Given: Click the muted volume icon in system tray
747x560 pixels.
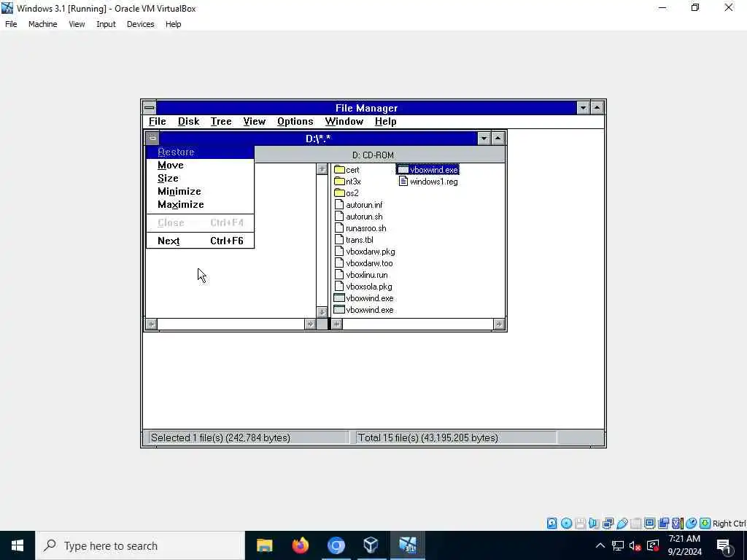Looking at the screenshot, I should click(x=635, y=545).
